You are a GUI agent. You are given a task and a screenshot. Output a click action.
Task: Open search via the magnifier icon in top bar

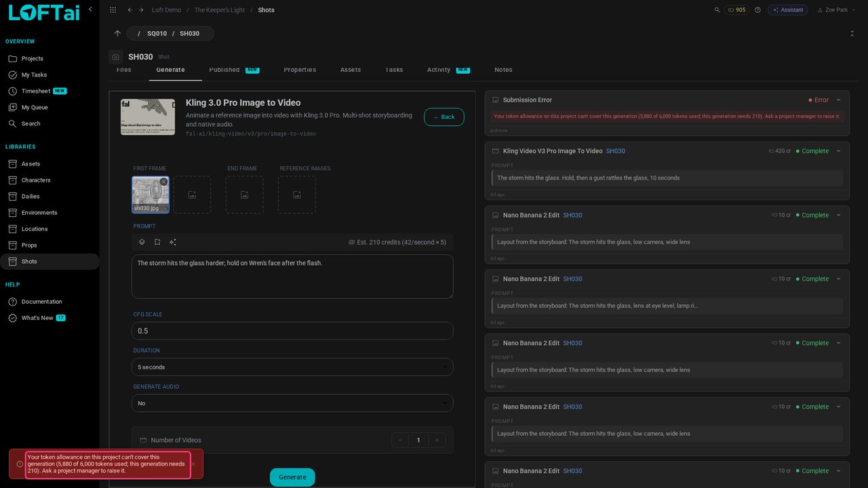point(717,10)
